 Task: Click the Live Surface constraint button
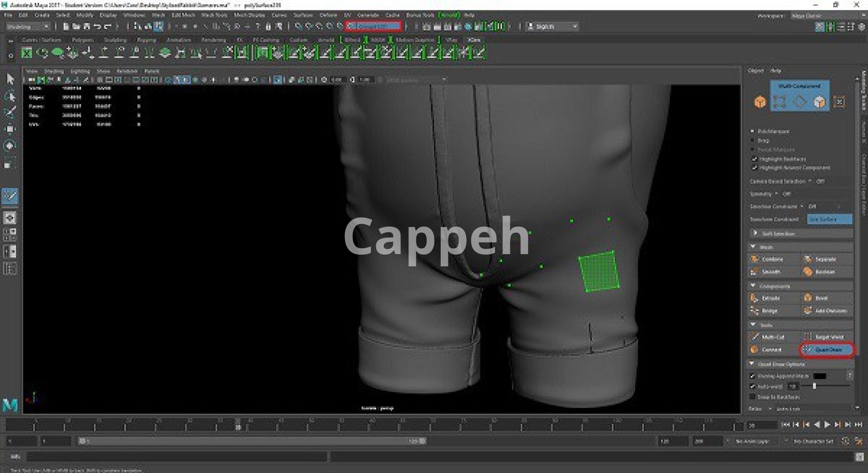tap(829, 219)
